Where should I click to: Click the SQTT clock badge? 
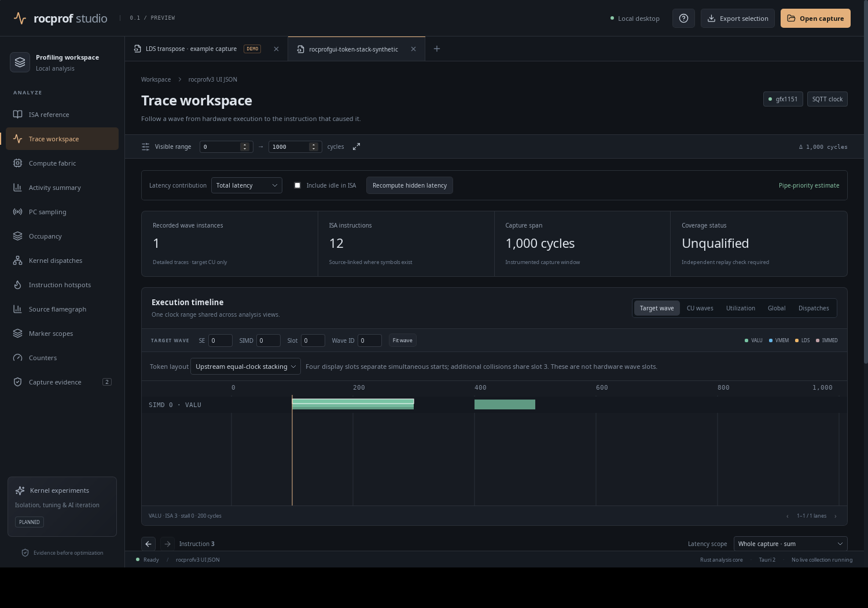tap(827, 99)
